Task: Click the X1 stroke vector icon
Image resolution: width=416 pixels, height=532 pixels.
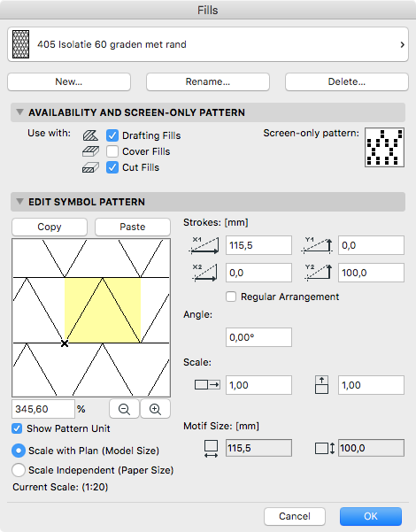Action: coord(204,245)
